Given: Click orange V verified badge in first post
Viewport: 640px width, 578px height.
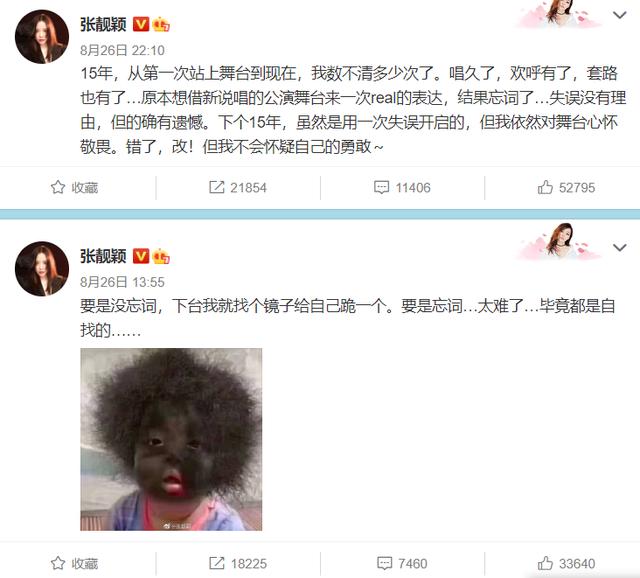Looking at the screenshot, I should coord(141,24).
